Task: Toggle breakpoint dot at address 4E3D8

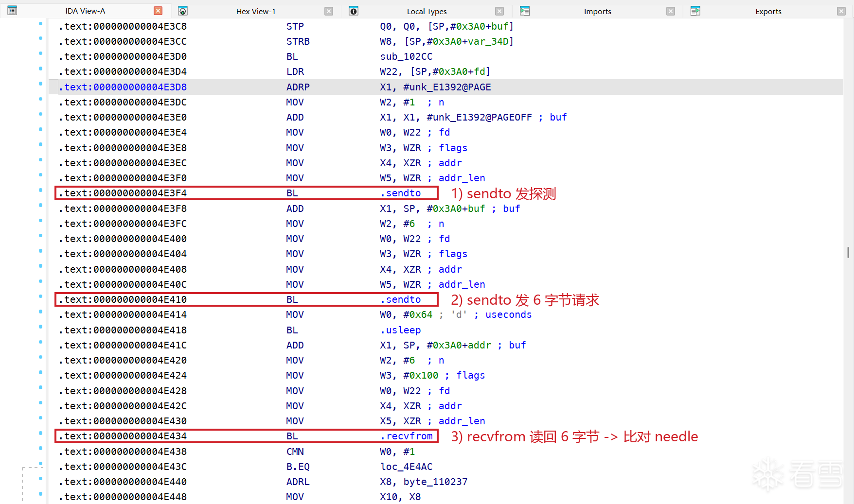Action: click(x=40, y=84)
